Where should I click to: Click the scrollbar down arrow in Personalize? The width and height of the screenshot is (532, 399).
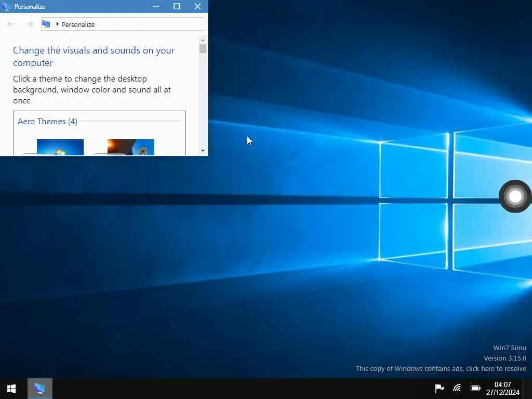203,150
